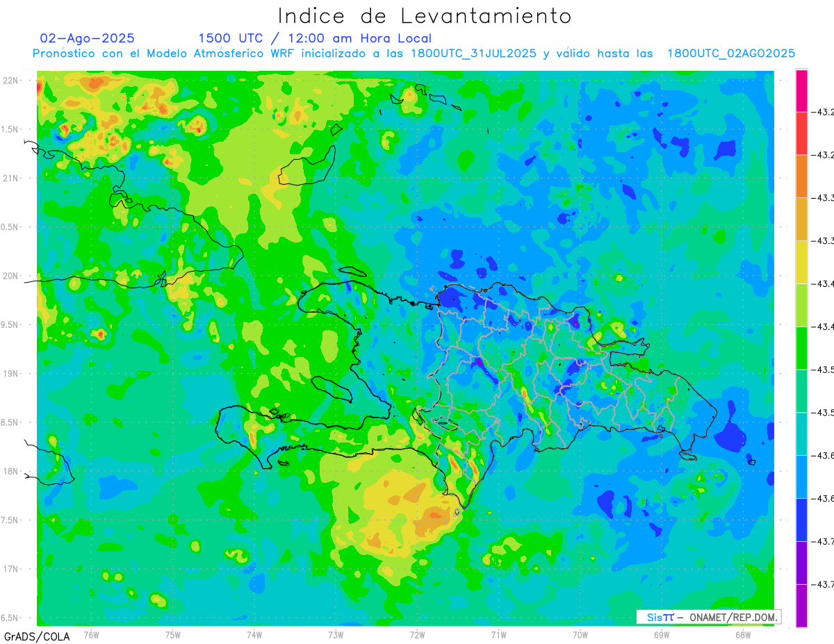Click the legend value between magenta and red swatches
The height and width of the screenshot is (644, 834).
[824, 112]
